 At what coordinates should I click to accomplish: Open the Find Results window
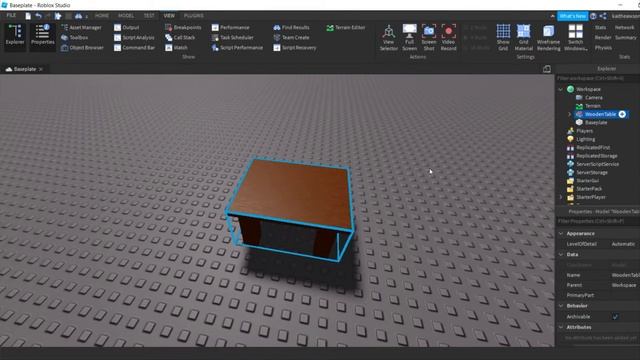(x=291, y=27)
